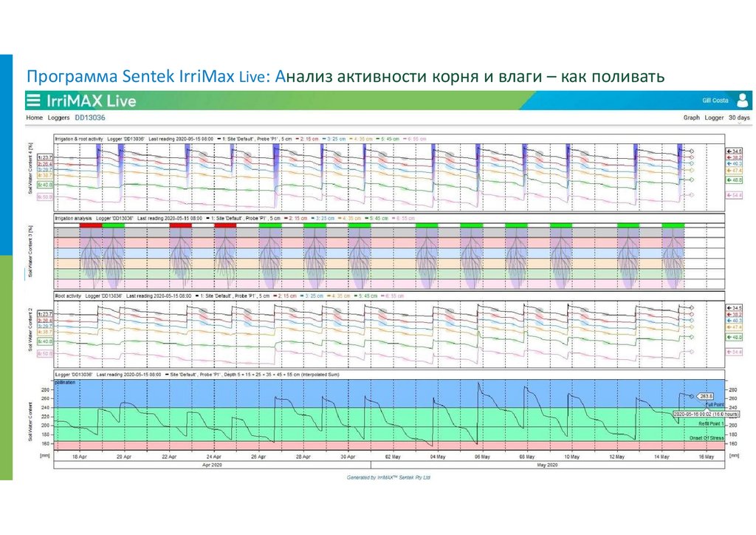Select the '10 May' date on the time axis
The height and width of the screenshot is (535, 756).
(x=572, y=457)
